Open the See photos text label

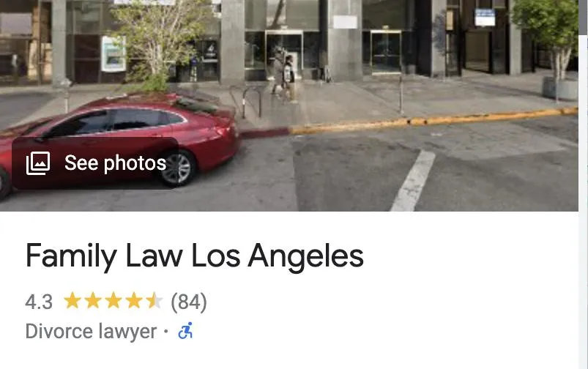click(115, 163)
